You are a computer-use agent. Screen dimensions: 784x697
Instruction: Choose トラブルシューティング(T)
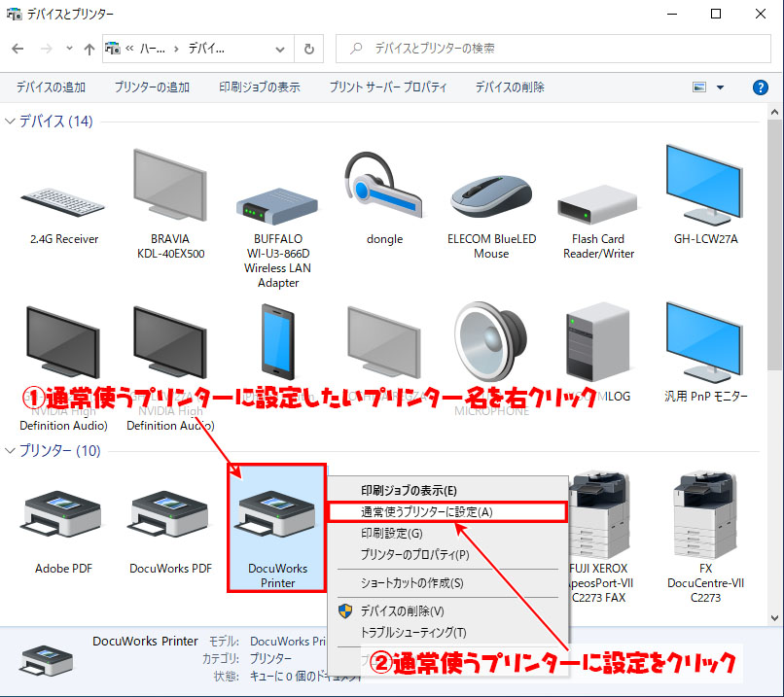[448, 633]
